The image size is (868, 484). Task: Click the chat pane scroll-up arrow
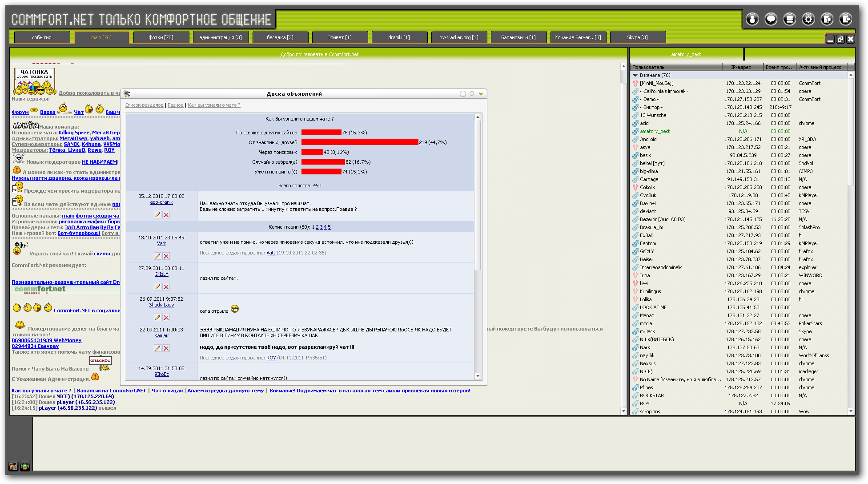pyautogui.click(x=623, y=66)
